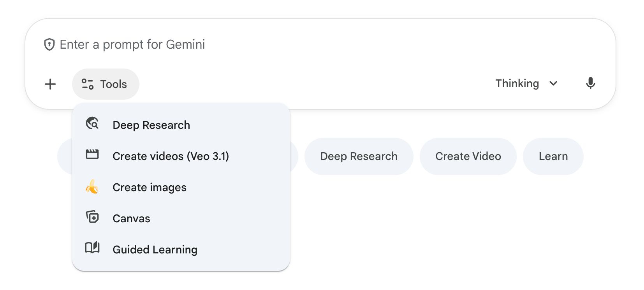Activate the microphone voice input
This screenshot has height=290, width=644.
590,83
